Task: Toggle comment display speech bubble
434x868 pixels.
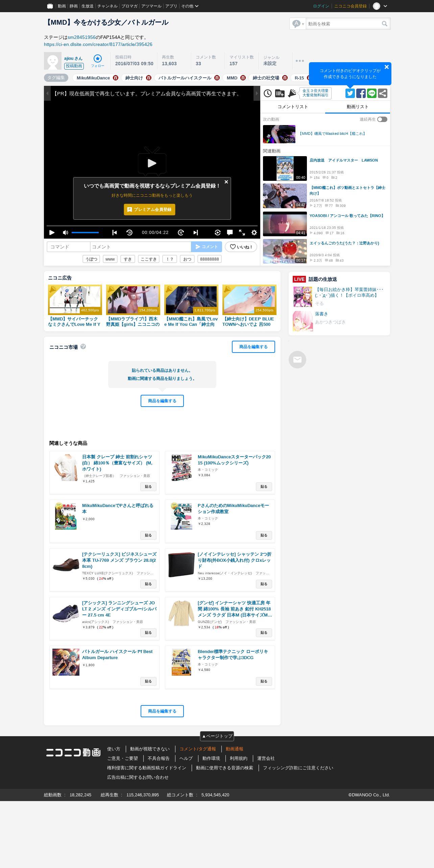Action: [x=230, y=233]
